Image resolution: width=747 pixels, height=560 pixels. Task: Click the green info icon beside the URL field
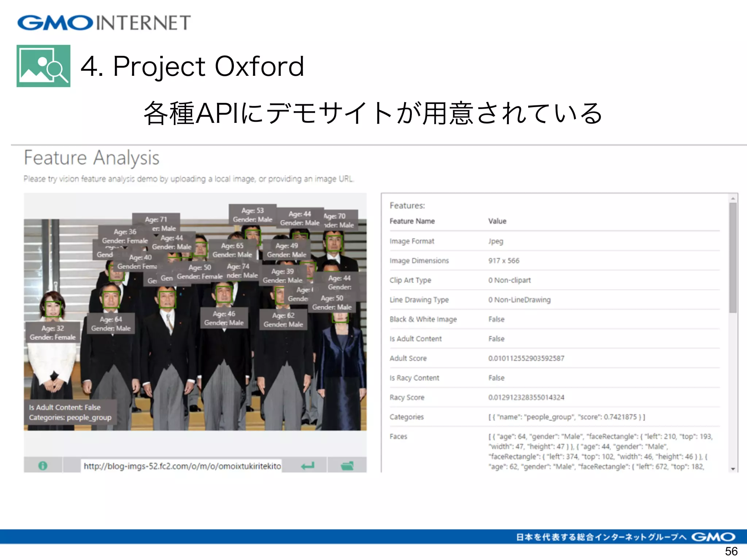[x=43, y=466]
